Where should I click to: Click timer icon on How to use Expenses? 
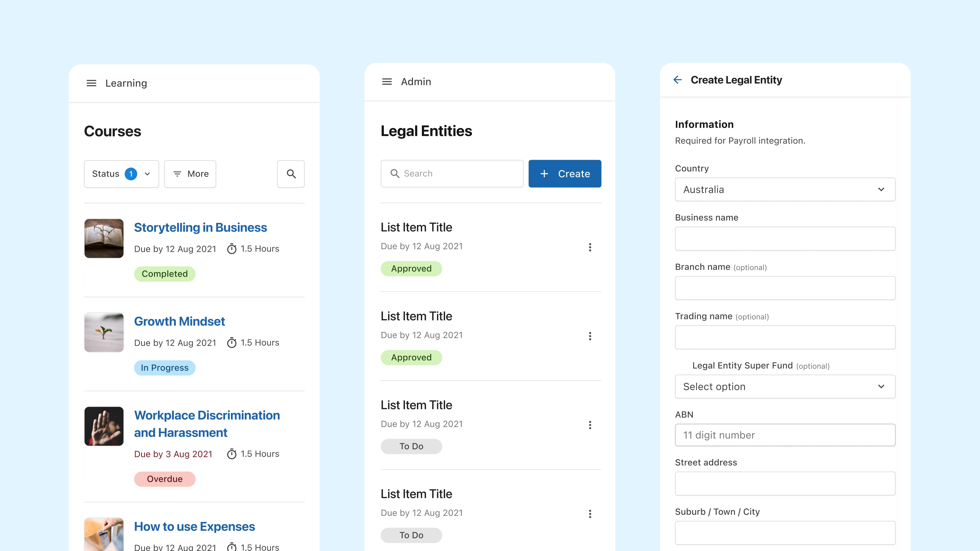232,547
